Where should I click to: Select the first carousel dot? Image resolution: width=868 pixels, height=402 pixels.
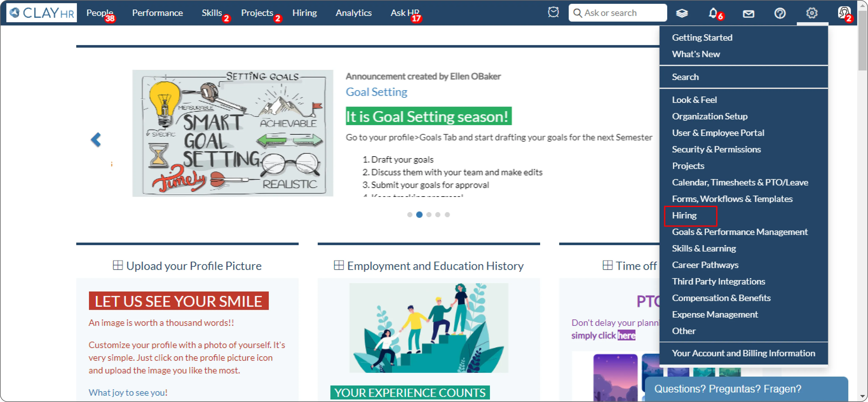click(410, 215)
